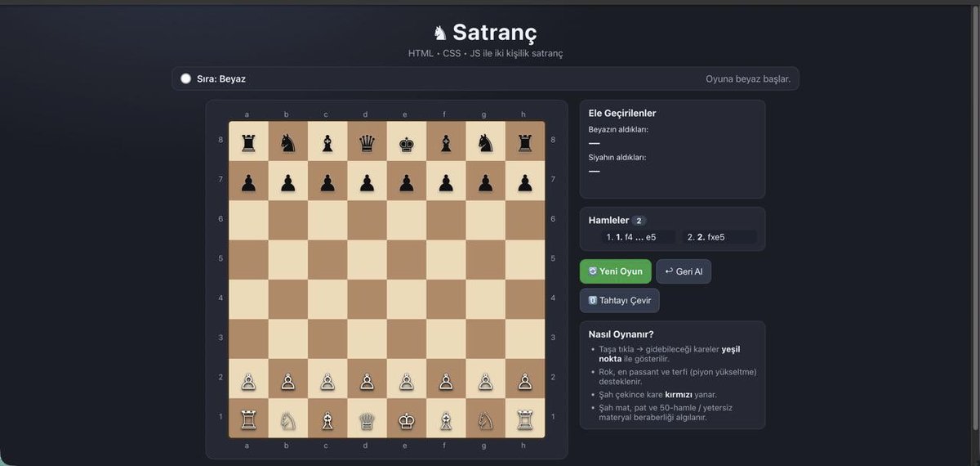
Task: Select the black knight on g8
Action: click(485, 144)
